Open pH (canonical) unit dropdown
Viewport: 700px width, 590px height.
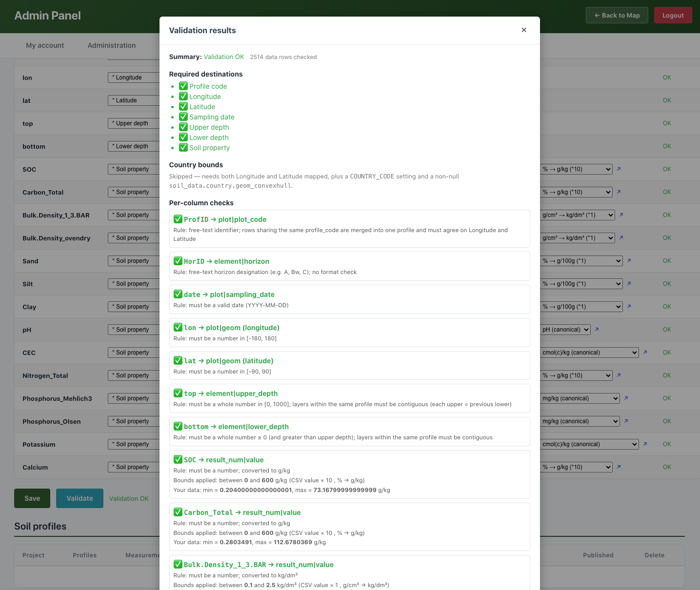click(565, 330)
